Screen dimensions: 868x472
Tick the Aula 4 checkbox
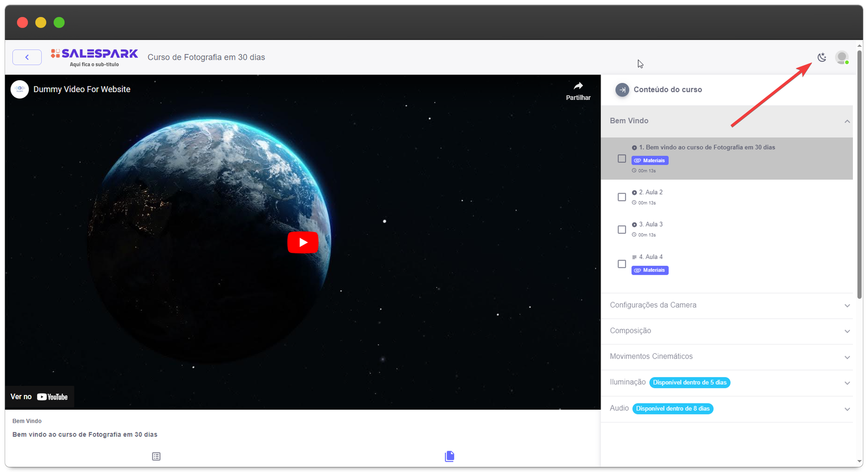click(622, 264)
